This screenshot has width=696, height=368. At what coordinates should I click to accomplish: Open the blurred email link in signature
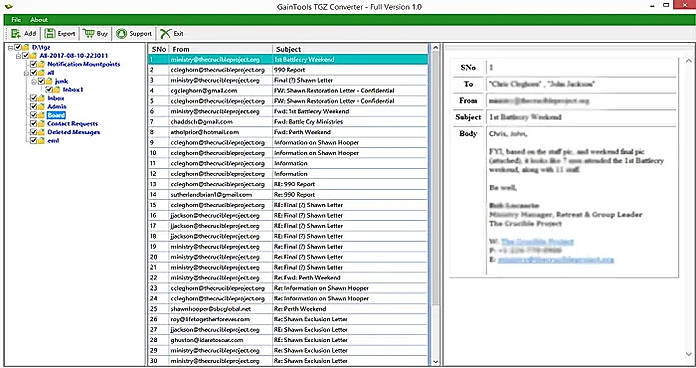(555, 260)
